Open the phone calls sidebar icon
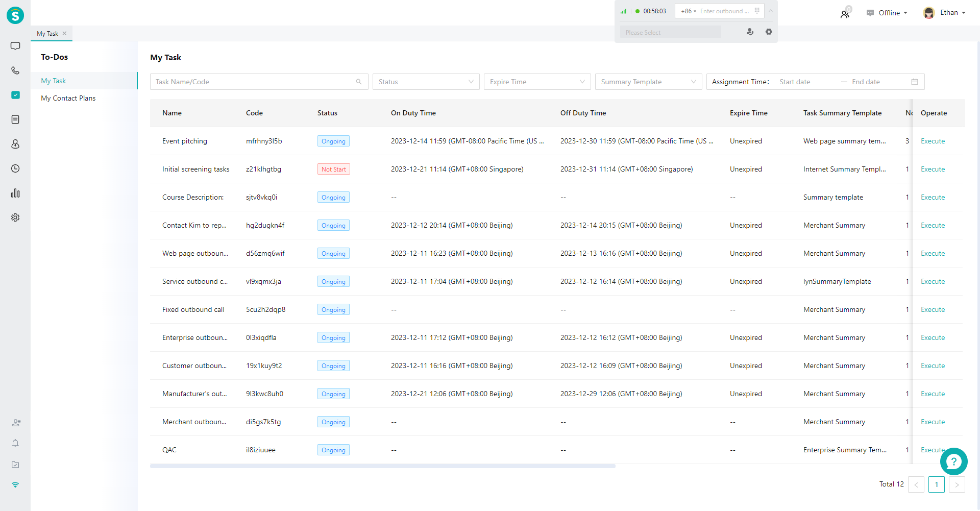Viewport: 980px width, 511px height. [x=15, y=70]
